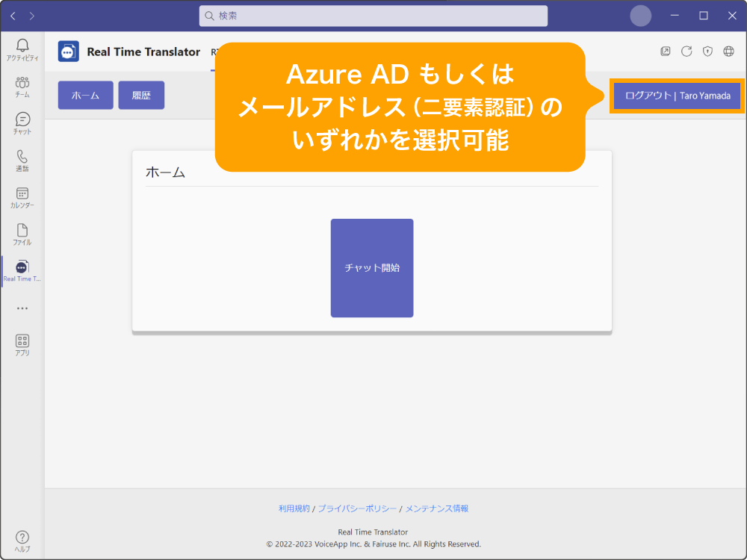Open the Teams (チーム) section
Viewport: 747px width, 560px height.
[22, 87]
